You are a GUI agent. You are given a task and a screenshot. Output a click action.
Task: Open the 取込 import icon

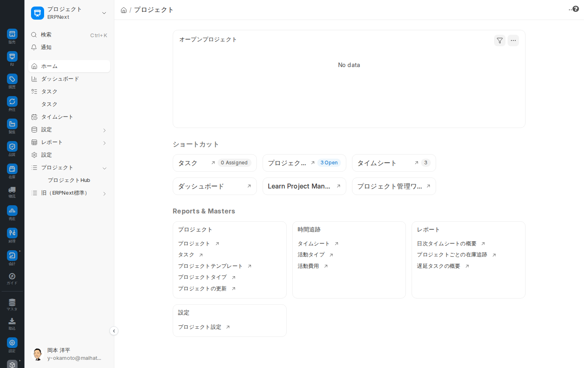[x=12, y=321]
